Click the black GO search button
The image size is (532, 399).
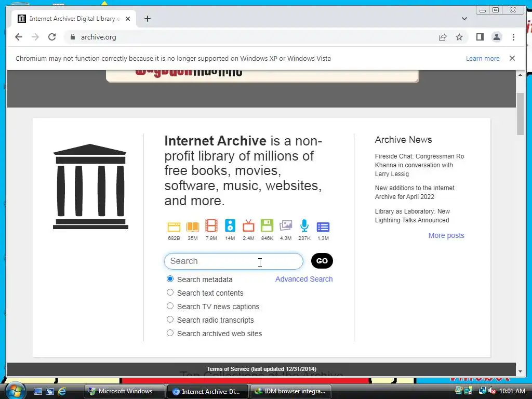(x=322, y=261)
